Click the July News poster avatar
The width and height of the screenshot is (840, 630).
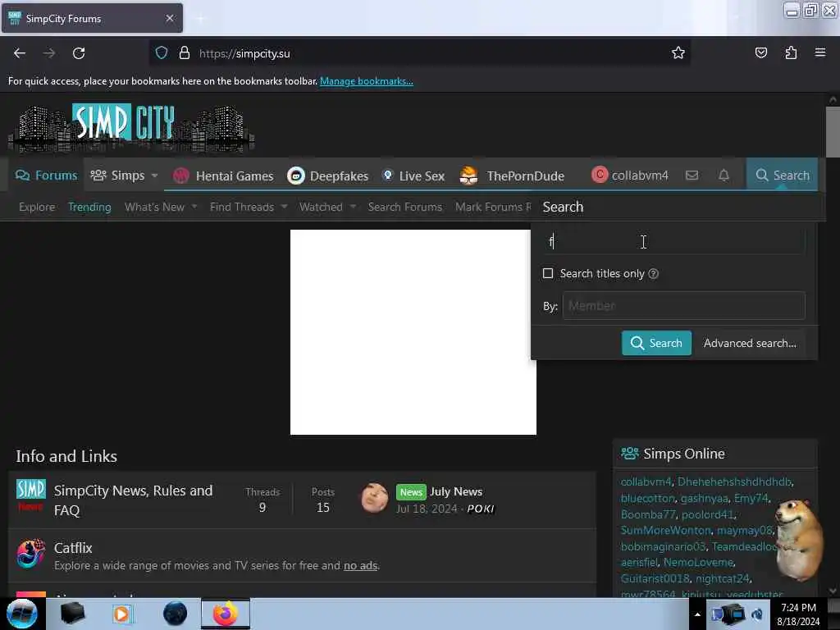coord(374,498)
